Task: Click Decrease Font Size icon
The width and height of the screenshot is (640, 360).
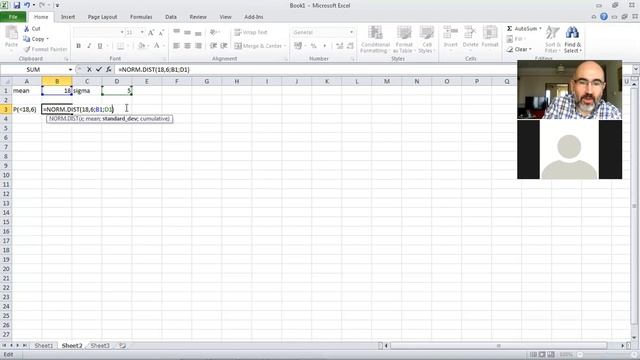Action: [x=161, y=32]
